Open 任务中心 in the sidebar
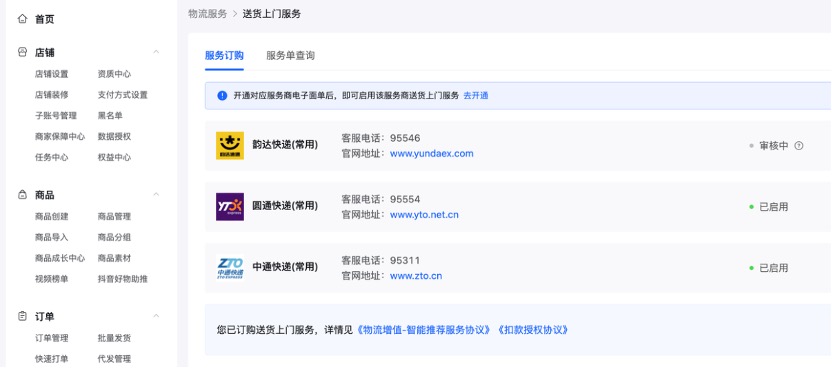This screenshot has width=832, height=368. tap(51, 157)
